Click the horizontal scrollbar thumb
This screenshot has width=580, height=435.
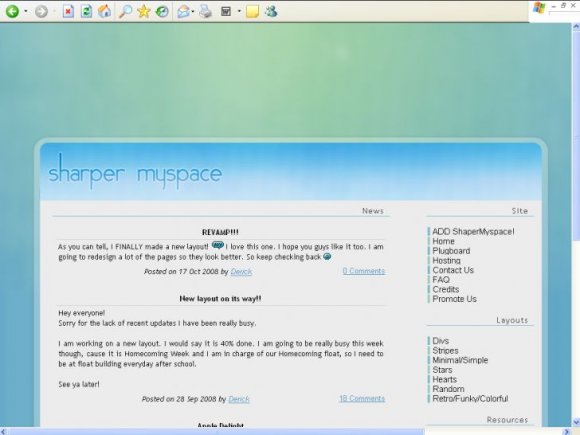pos(216,431)
